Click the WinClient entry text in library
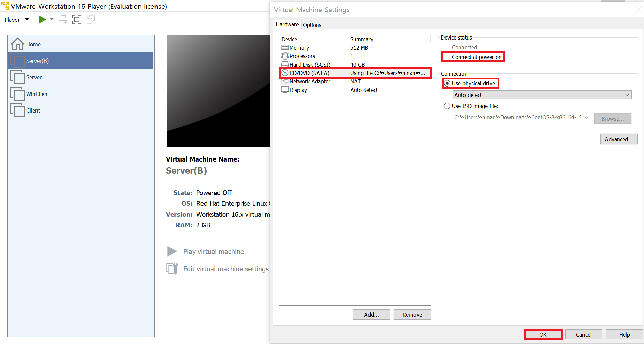This screenshot has height=344, width=644. 38,94
